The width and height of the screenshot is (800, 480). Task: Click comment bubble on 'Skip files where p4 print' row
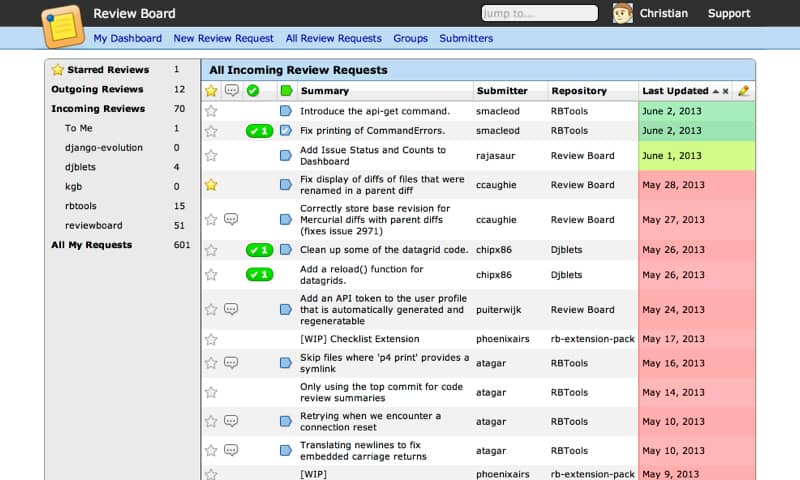coord(231,363)
